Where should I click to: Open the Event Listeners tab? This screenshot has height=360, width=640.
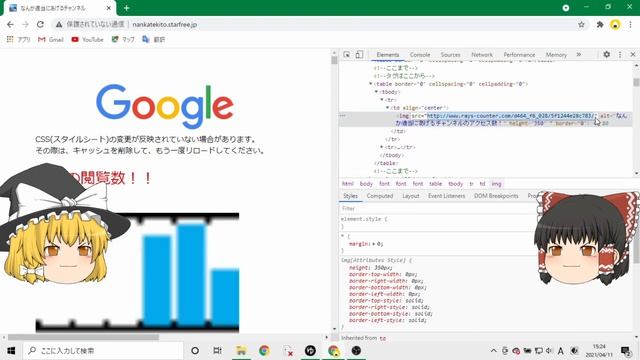pyautogui.click(x=447, y=196)
